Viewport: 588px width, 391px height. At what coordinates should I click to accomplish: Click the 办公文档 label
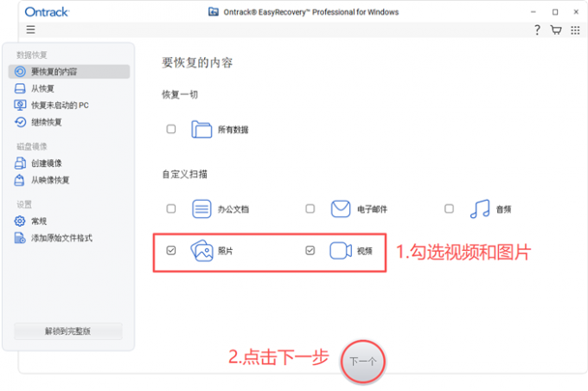click(233, 209)
